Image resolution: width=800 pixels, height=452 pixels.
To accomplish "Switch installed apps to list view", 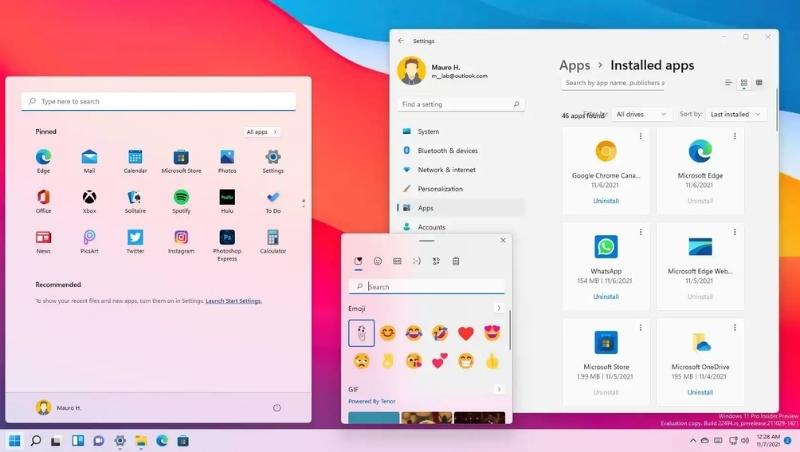I will (728, 83).
